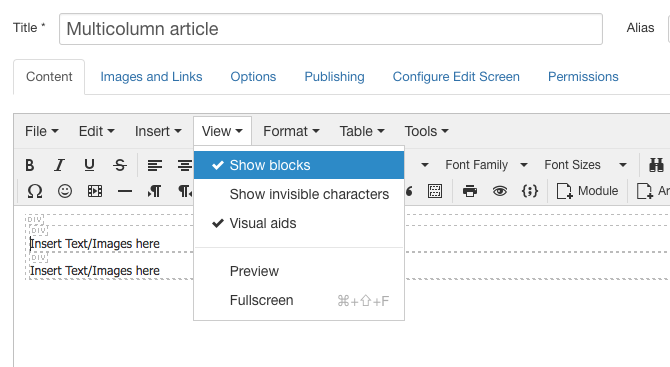The width and height of the screenshot is (670, 367).
Task: Click the template grid icon
Action: (435, 191)
